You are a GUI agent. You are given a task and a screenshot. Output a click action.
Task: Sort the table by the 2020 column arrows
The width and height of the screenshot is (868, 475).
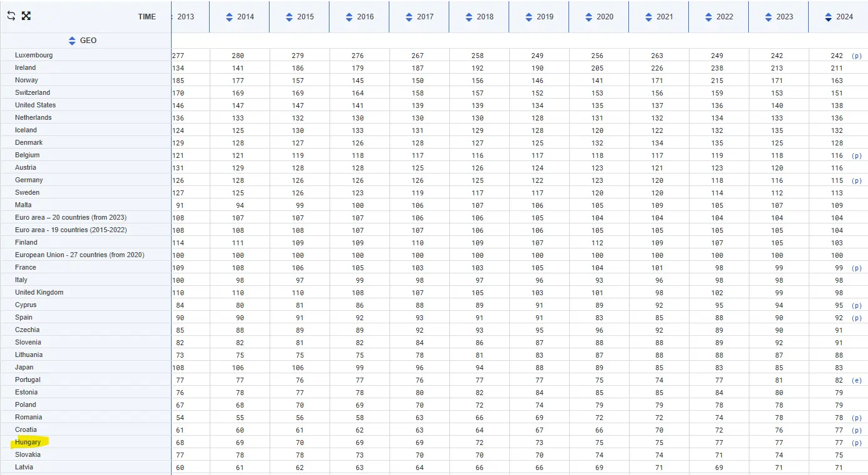click(588, 17)
